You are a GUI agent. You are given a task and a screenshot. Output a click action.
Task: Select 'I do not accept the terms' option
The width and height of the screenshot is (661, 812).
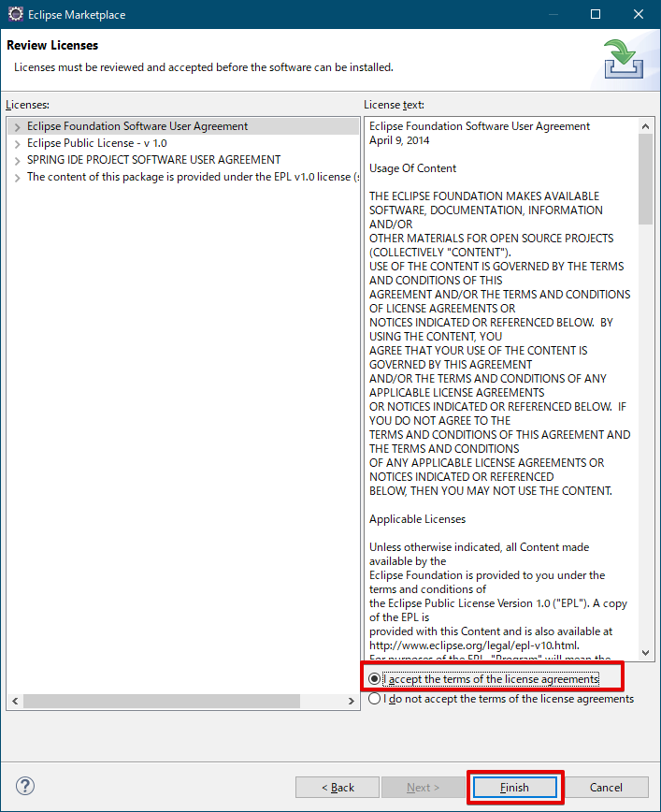coord(374,699)
